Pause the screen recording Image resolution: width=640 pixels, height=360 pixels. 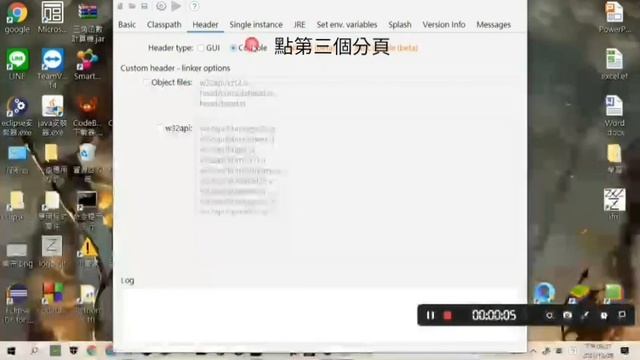(x=430, y=316)
